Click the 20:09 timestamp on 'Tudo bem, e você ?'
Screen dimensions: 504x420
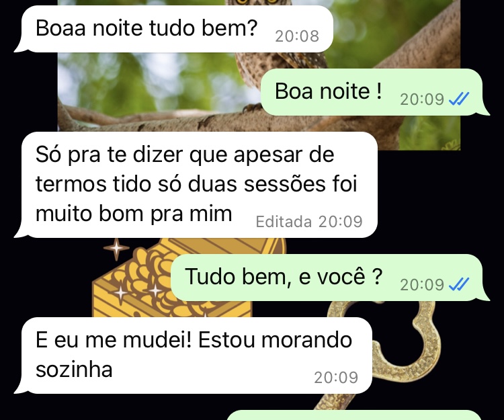(422, 284)
